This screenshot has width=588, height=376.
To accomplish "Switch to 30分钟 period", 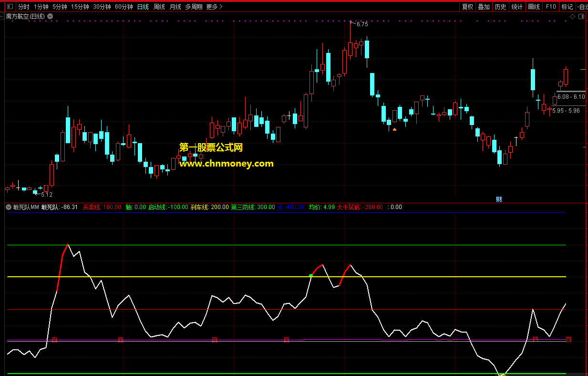I will (102, 7).
